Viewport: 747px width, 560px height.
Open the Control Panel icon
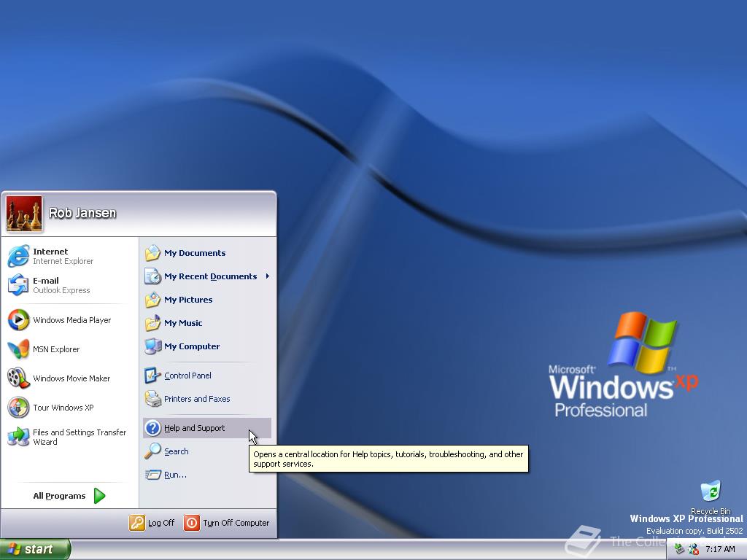152,376
